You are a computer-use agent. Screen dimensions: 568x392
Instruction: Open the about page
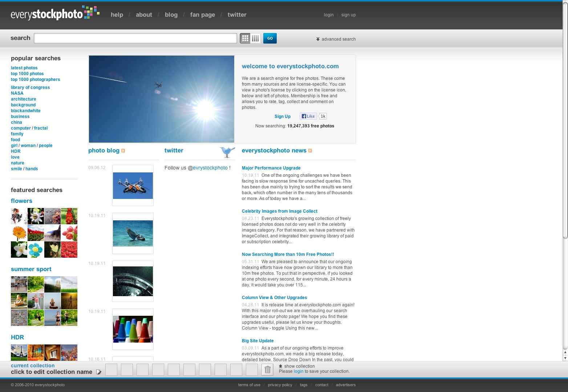coord(144,15)
